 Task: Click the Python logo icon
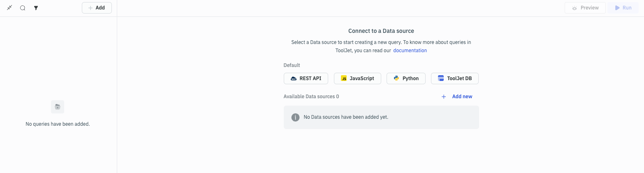click(396, 78)
